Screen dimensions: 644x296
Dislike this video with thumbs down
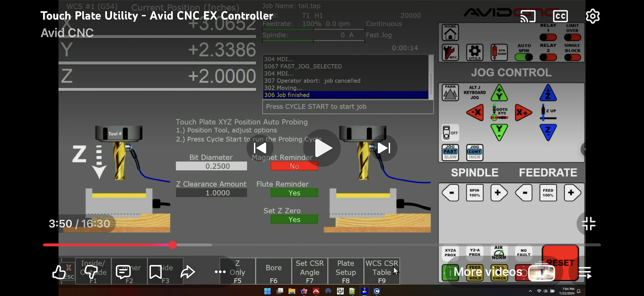tap(91, 272)
